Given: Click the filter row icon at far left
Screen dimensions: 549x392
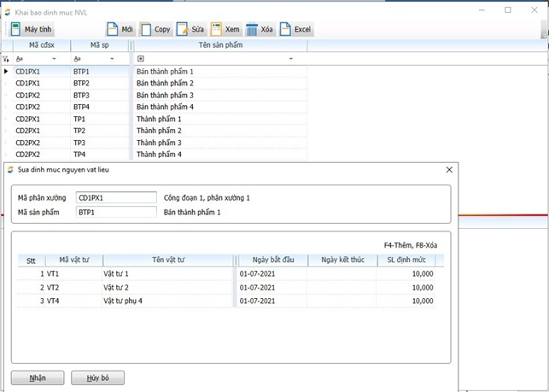Looking at the screenshot, I should [x=6, y=59].
